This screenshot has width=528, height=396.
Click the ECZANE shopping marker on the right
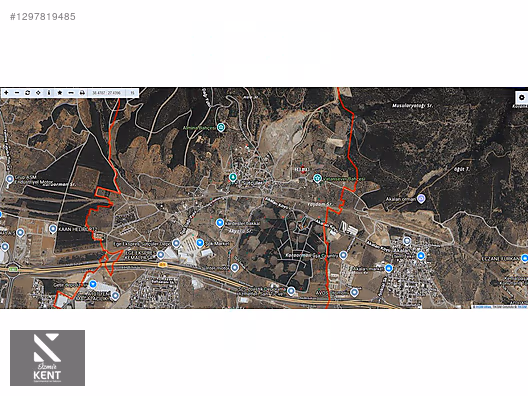tap(524, 258)
